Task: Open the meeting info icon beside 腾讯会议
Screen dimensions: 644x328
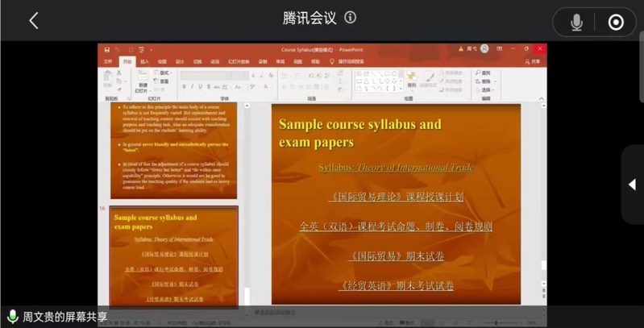Action: (351, 18)
